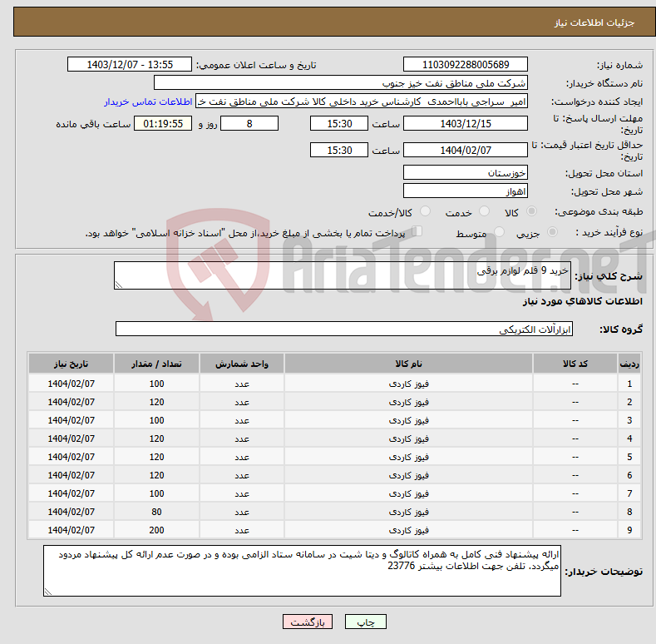
Task: Click the جزئیات اطلاعات نیاز page title
Action: point(594,22)
